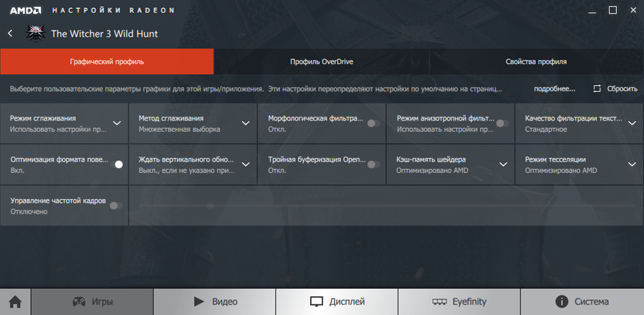Close the Radeon Settings window
Screen dimensions: 644x315
tap(634, 10)
